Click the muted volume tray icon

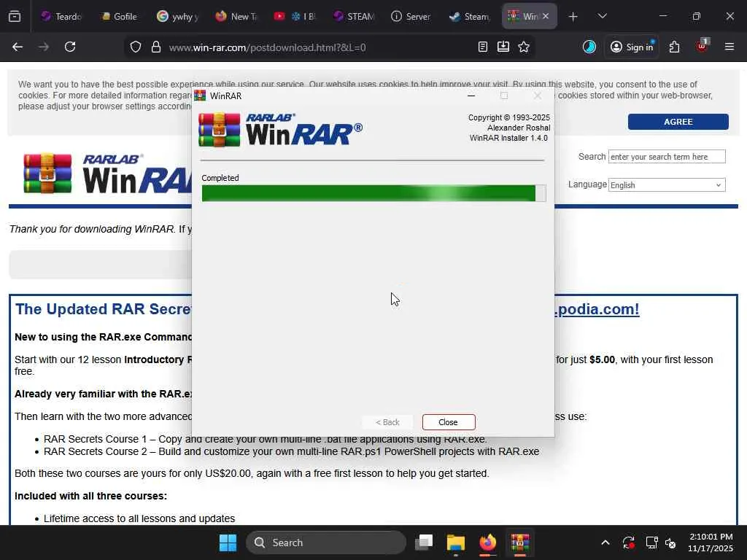coord(671,542)
